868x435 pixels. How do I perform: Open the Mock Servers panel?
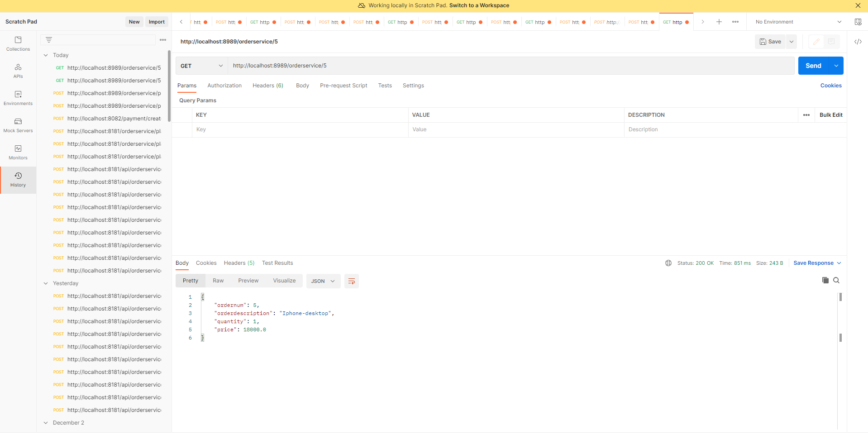(x=18, y=125)
